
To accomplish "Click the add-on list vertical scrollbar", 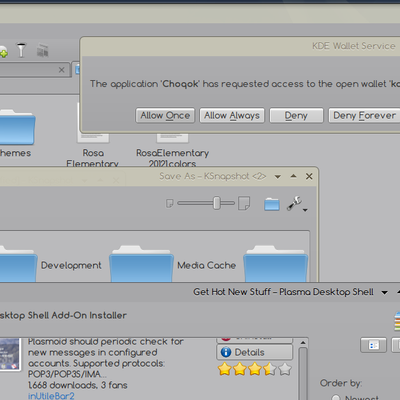I will [x=303, y=373].
